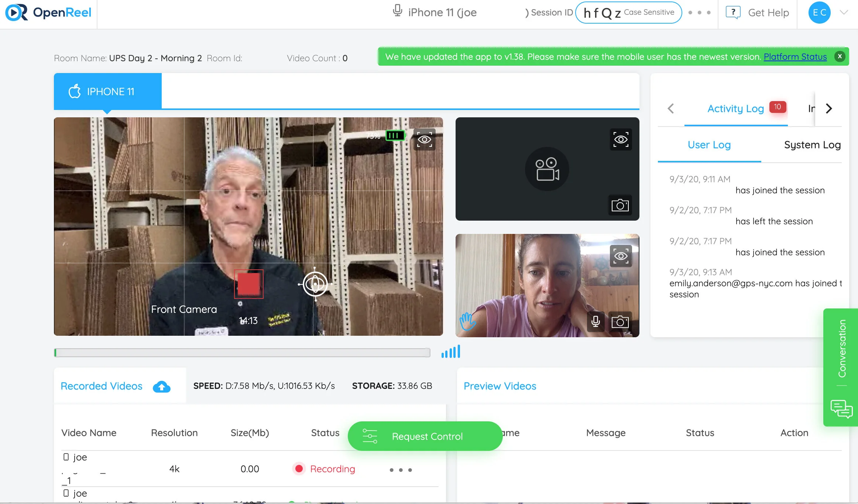Toggle eye visibility on woman's webcam feed
This screenshot has width=858, height=504.
[x=621, y=256]
